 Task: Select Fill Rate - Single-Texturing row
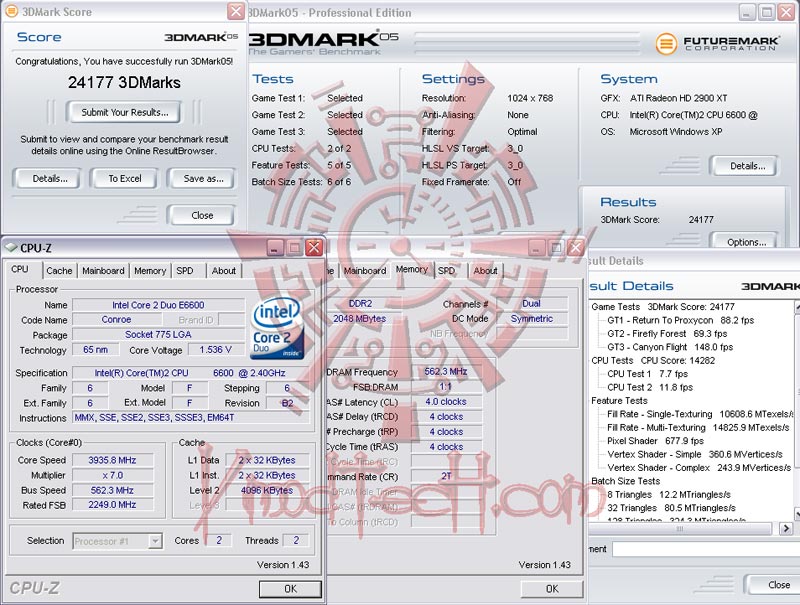700,414
